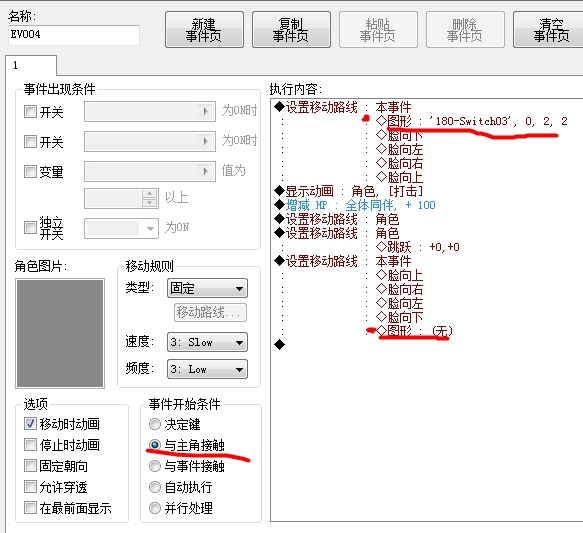
Task: Select the 跳跃 : +0,+0 command line
Action: (x=418, y=247)
